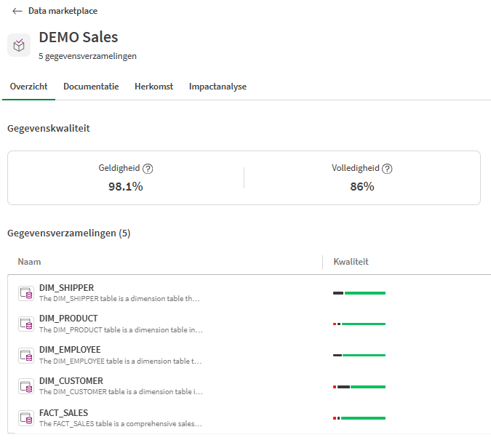Sort by the Kwaliteit column header

coord(351,262)
